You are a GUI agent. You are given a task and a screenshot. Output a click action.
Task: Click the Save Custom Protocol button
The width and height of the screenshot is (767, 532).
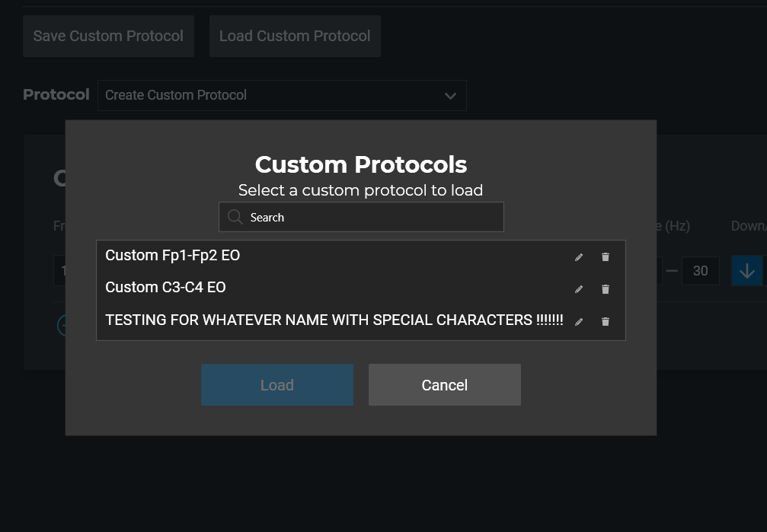[x=108, y=36]
